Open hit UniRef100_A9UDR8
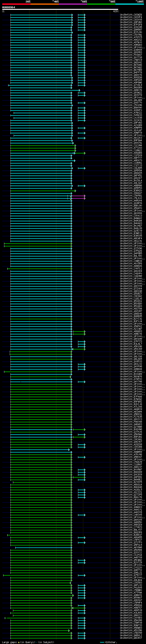 point(131,153)
